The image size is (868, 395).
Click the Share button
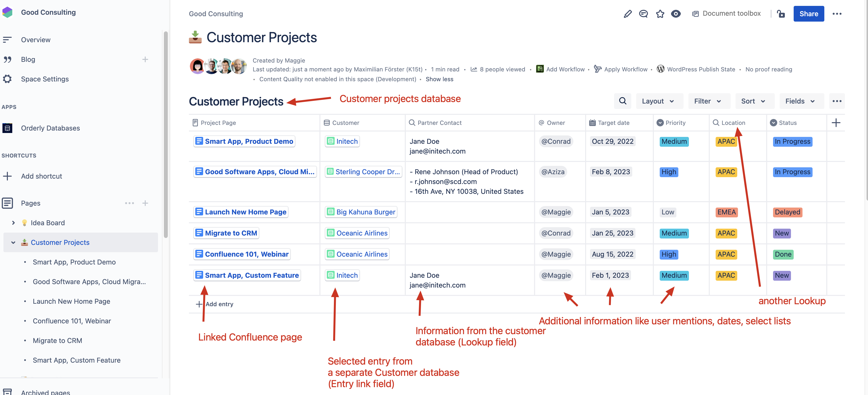[x=809, y=14]
